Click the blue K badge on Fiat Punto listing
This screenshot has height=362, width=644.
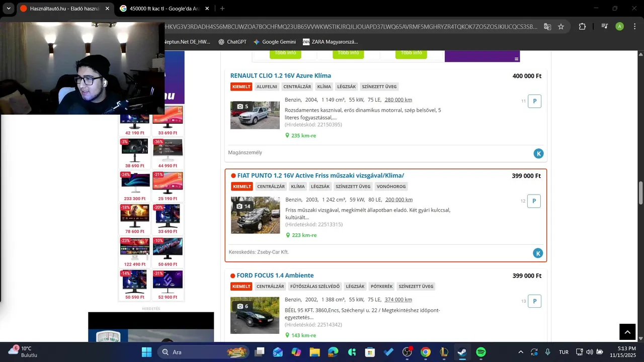tap(538, 253)
